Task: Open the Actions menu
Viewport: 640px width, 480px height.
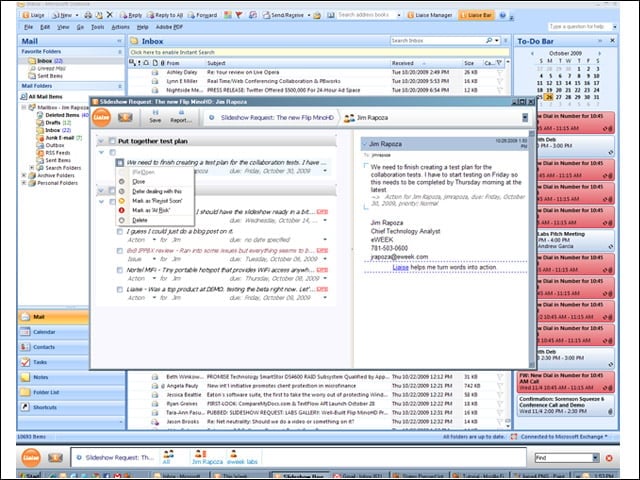Action: tap(120, 27)
